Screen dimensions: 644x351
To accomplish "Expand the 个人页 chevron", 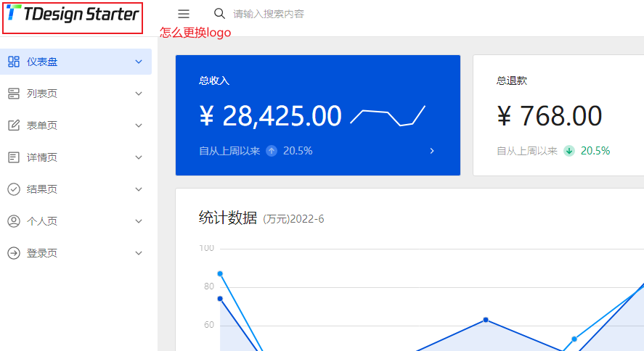I will (139, 221).
